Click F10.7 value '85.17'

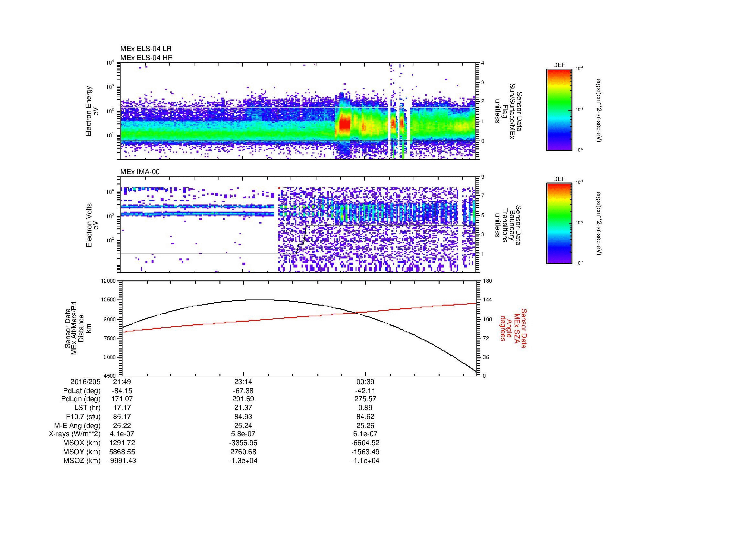tap(122, 416)
